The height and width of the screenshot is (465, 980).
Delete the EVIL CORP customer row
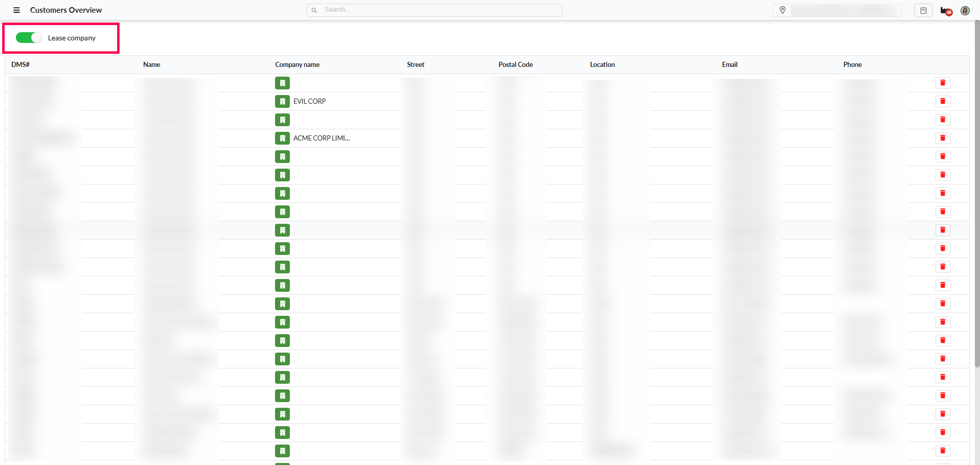[943, 101]
